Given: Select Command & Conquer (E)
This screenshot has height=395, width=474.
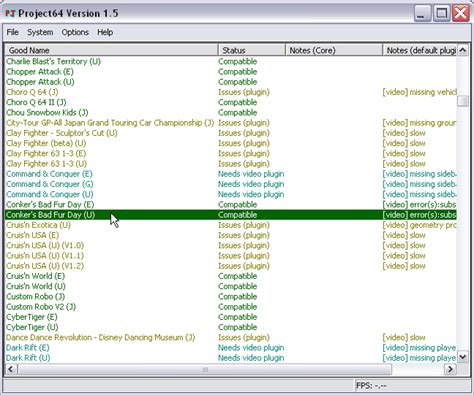Looking at the screenshot, I should [x=49, y=174].
